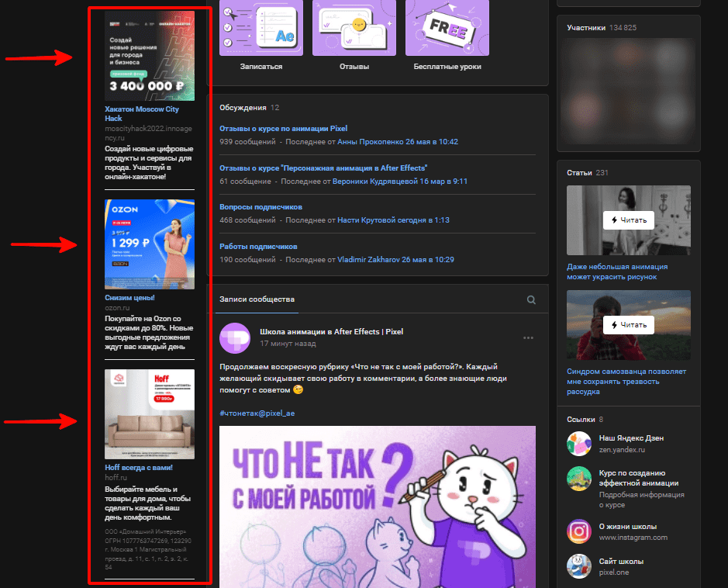
Task: Open the Ozon ad banner image
Action: coord(150,244)
